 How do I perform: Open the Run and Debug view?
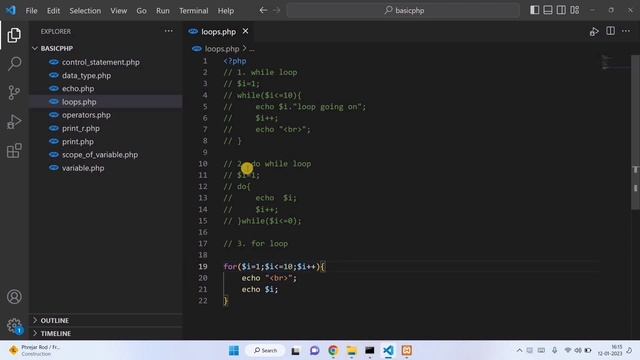pos(14,122)
